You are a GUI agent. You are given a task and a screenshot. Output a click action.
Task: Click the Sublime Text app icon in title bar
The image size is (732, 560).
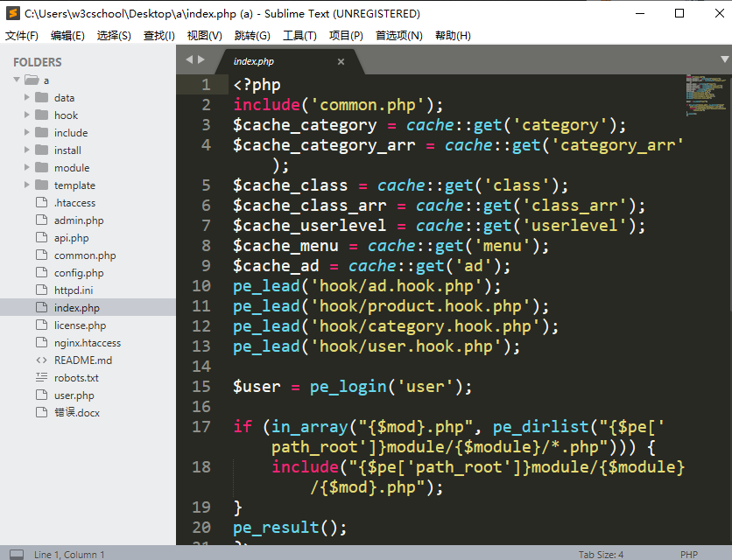coord(12,13)
